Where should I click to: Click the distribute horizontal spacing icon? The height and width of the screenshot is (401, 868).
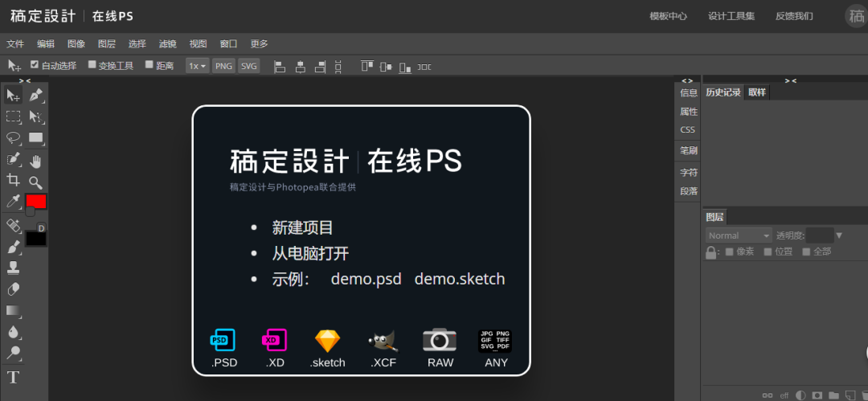424,67
